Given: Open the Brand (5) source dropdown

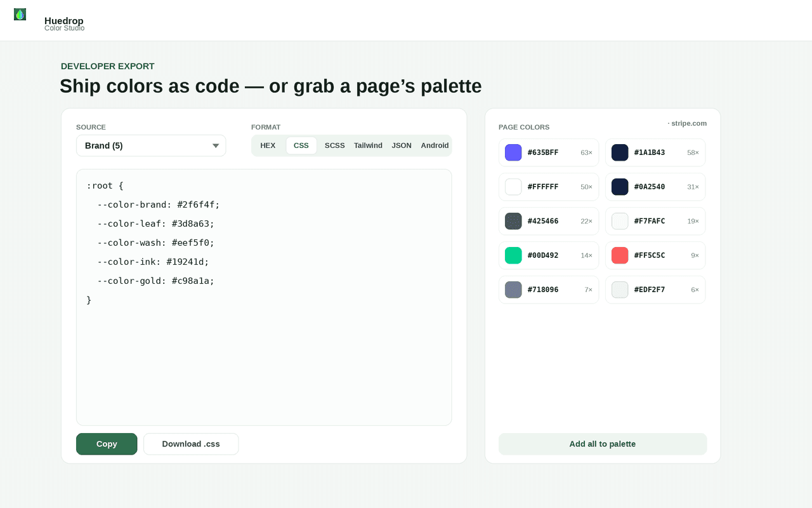Looking at the screenshot, I should pos(151,145).
